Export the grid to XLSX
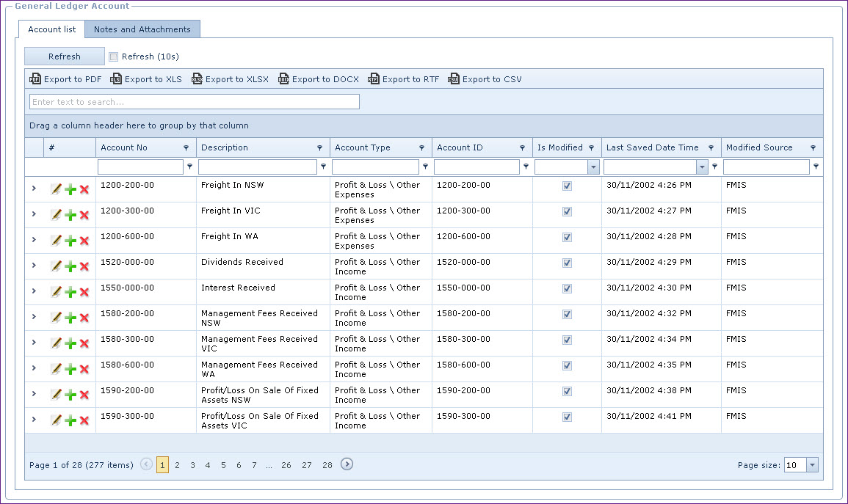The width and height of the screenshot is (848, 504). (230, 79)
